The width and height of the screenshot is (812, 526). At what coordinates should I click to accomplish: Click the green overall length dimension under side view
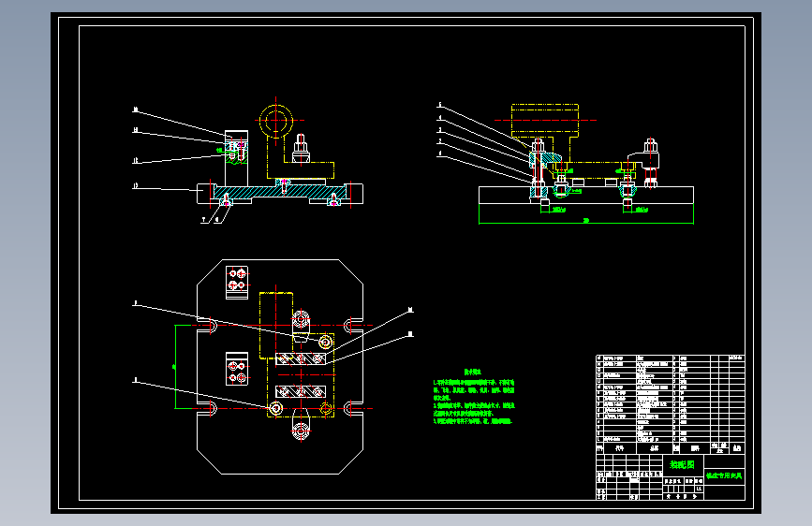[x=586, y=221]
